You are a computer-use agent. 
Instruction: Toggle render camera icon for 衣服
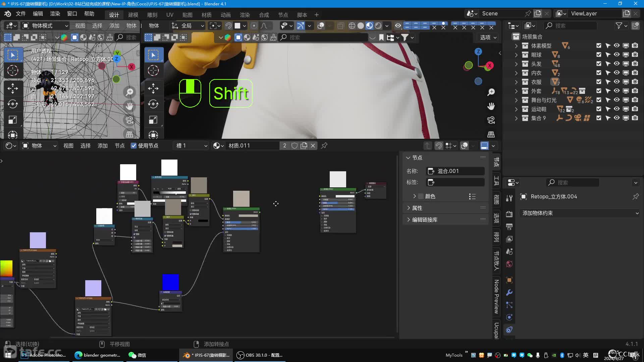click(635, 82)
